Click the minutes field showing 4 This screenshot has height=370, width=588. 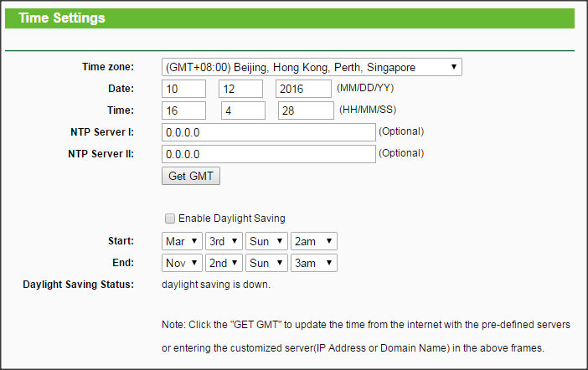(243, 110)
